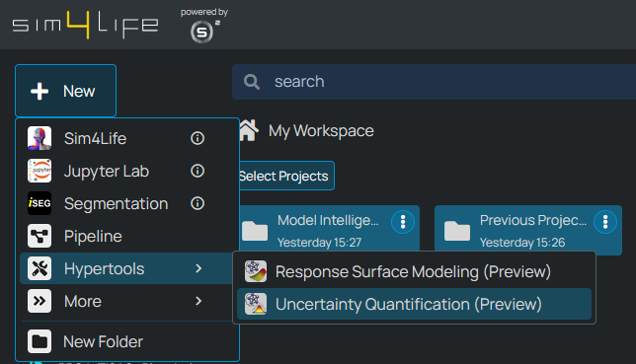
Task: Click the plus icon in the New button
Action: [x=40, y=91]
